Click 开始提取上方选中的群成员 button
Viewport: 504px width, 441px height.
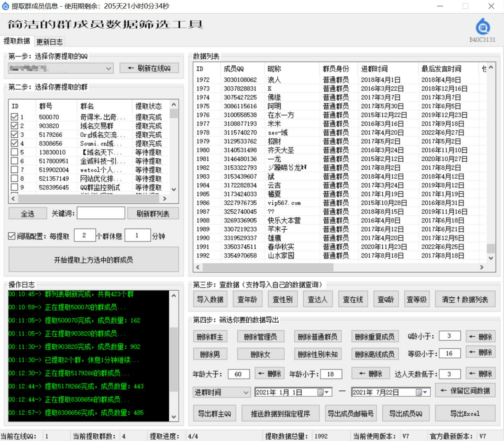93,260
